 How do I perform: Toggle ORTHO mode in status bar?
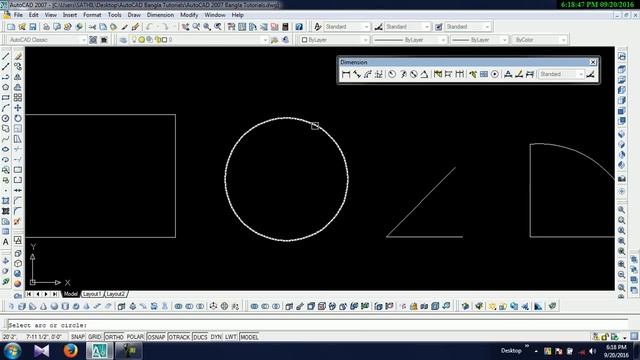click(114, 337)
